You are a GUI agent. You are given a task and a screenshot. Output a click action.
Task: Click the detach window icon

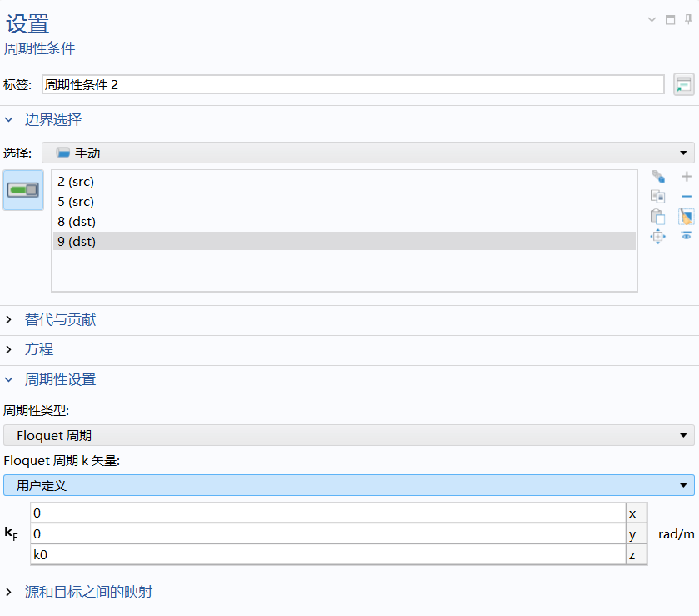(x=670, y=20)
